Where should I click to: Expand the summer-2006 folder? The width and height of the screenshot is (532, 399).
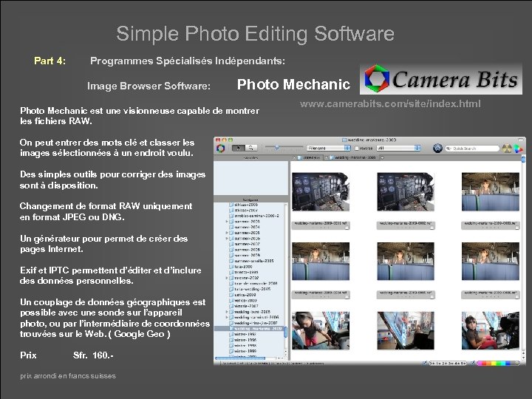click(227, 239)
